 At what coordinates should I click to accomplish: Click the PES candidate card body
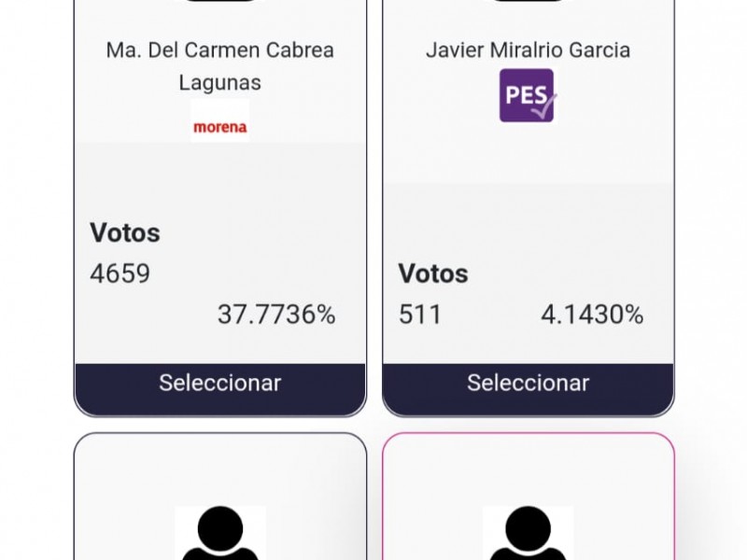tap(528, 190)
